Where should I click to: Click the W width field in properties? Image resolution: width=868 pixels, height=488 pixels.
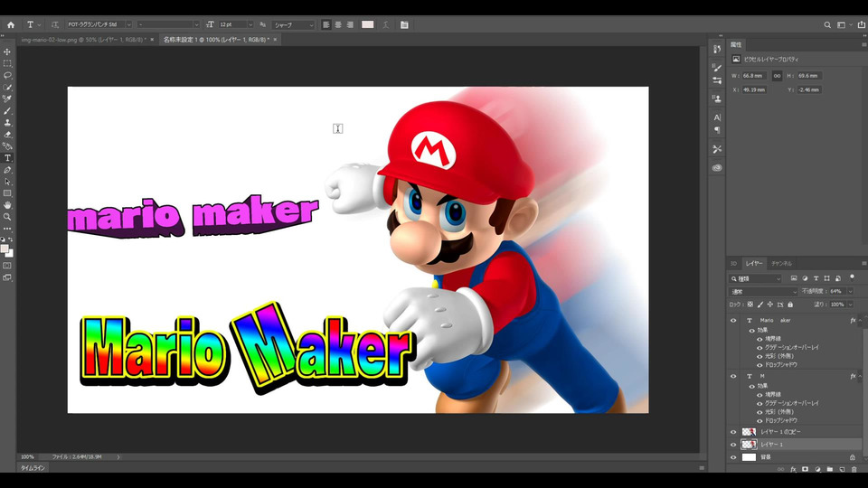[x=755, y=76]
